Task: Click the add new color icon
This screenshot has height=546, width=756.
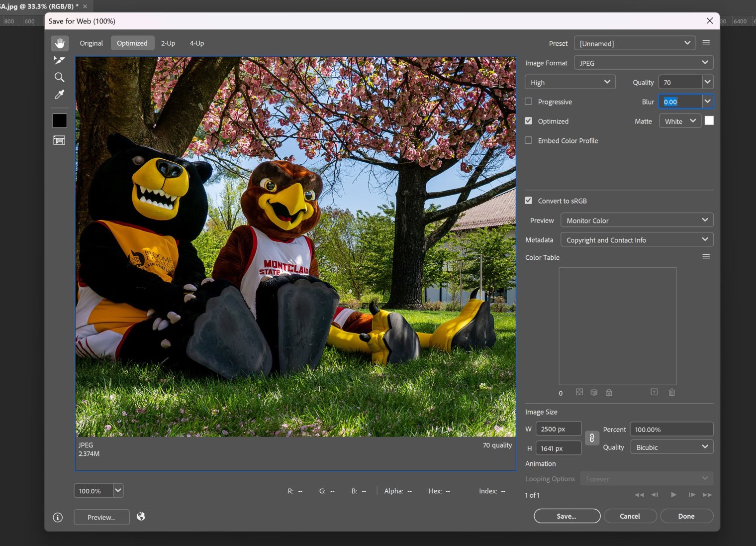Action: click(654, 392)
